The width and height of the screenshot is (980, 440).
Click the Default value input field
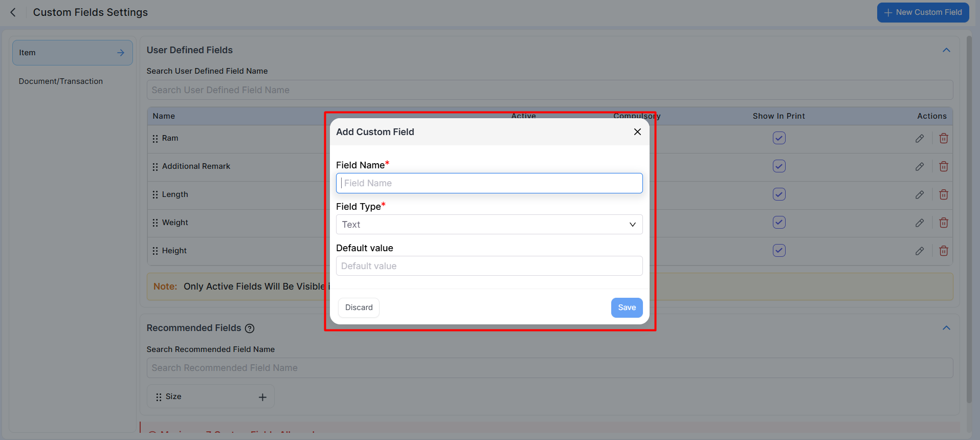(x=489, y=266)
